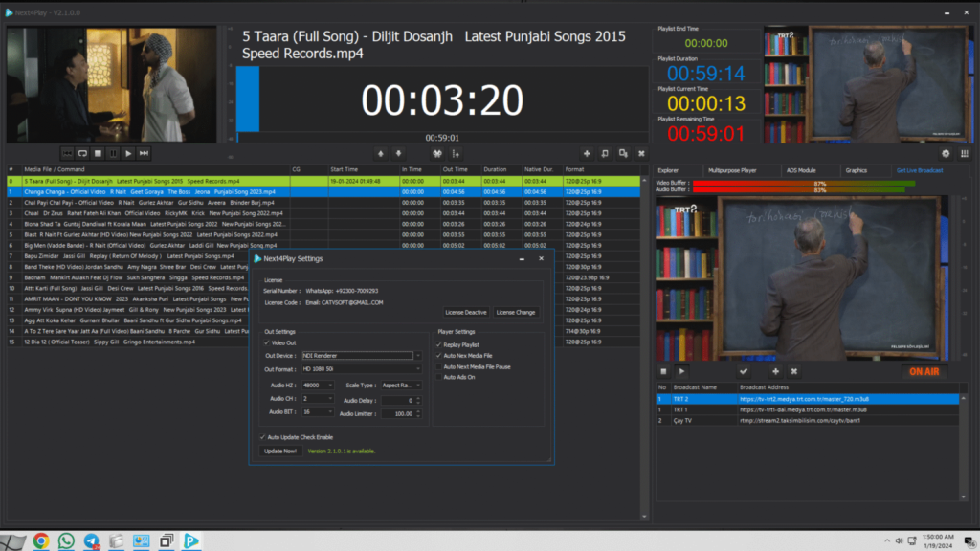Click the Audio Delay stepper up arrow
The height and width of the screenshot is (551, 980).
[417, 396]
